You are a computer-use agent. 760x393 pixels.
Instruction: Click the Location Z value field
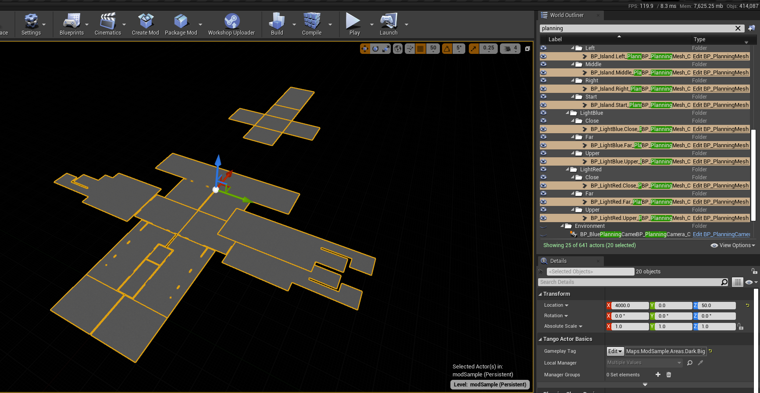click(717, 305)
